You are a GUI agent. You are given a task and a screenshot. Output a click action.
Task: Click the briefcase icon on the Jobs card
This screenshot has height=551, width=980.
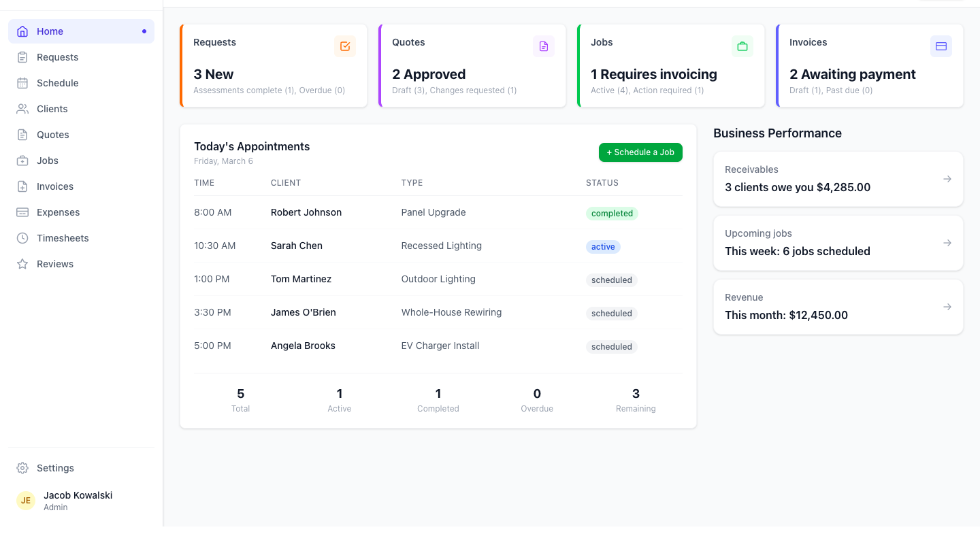pyautogui.click(x=742, y=46)
